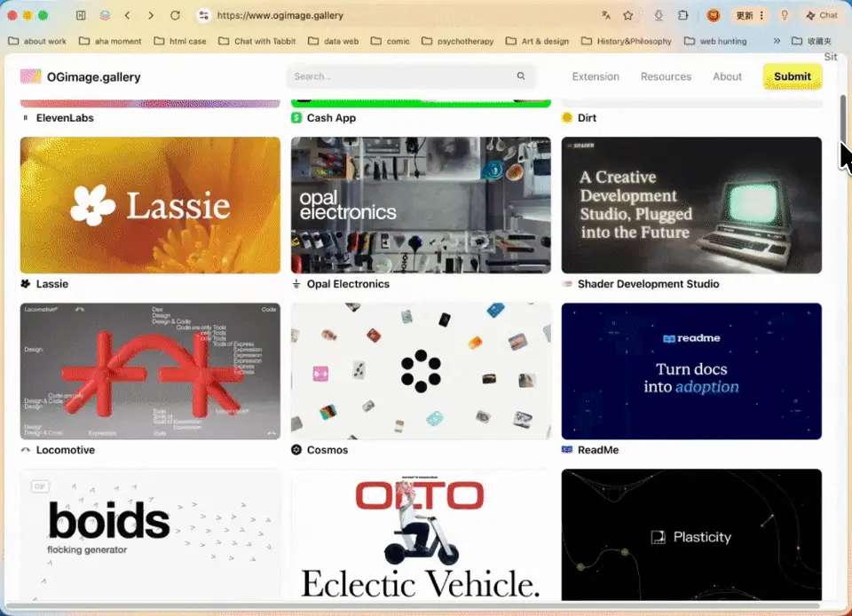Focus the gallery Search field
This screenshot has height=616, width=852.
[x=410, y=76]
